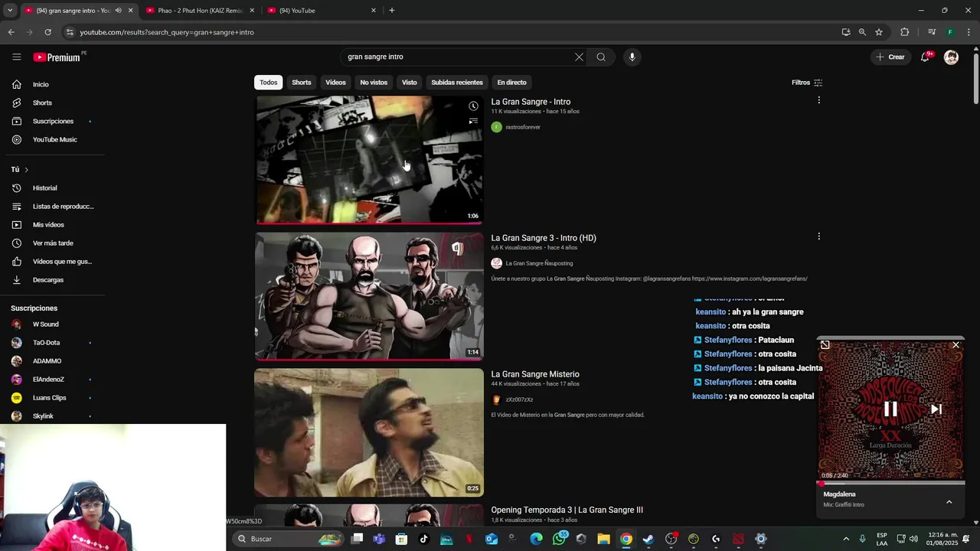Select the Todos filter chip

[268, 83]
